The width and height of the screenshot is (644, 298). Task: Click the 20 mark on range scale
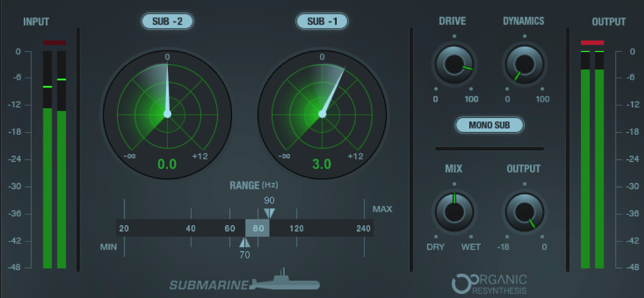point(124,229)
